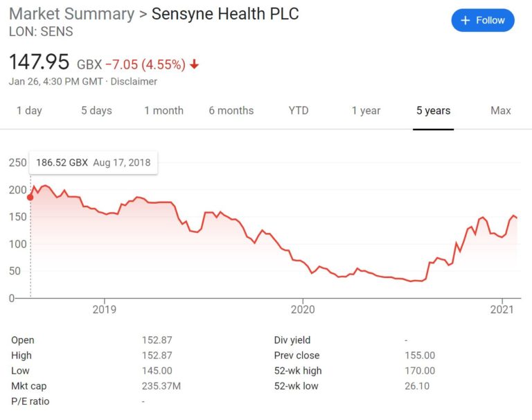Click the Market Summary breadcrumb
The height and width of the screenshot is (420, 532).
click(x=72, y=14)
